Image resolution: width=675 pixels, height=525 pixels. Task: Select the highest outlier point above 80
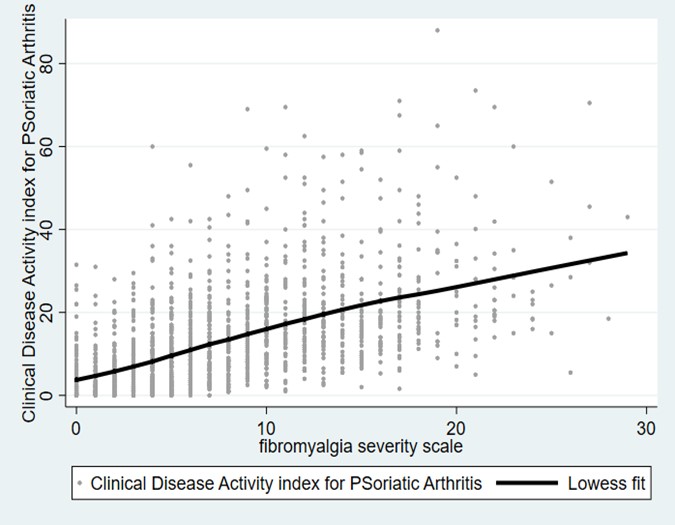pyautogui.click(x=437, y=30)
